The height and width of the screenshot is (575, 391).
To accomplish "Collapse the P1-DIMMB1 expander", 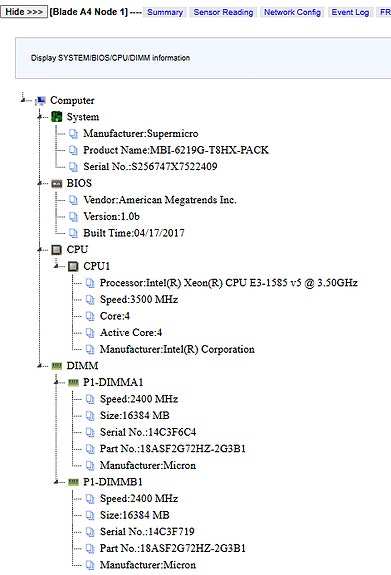I will coord(56,481).
